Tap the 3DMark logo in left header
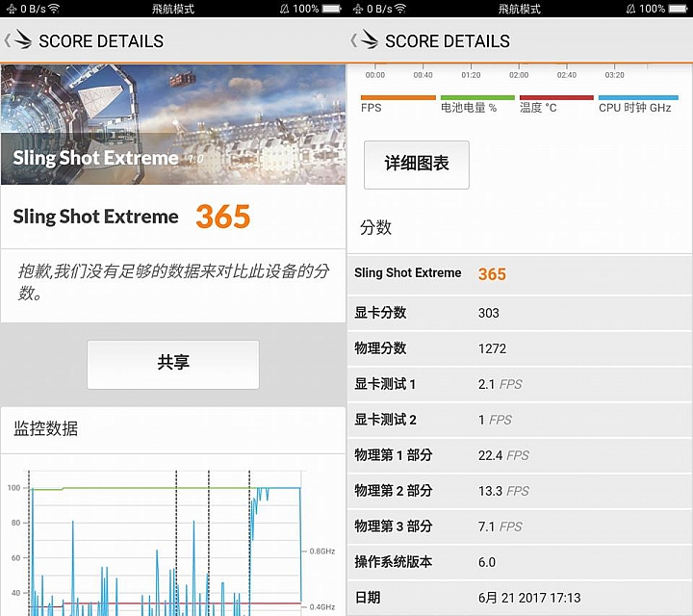693x616 pixels. coord(22,39)
